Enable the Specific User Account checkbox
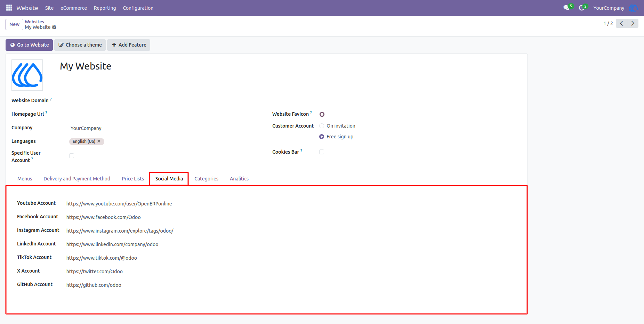Viewport: 644px width, 324px height. 72,156
